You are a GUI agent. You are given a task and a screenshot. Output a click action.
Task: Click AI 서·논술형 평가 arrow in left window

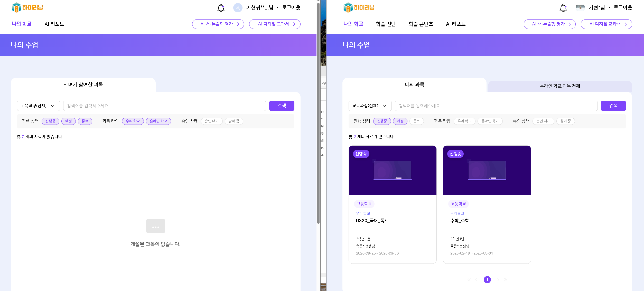[x=238, y=24]
